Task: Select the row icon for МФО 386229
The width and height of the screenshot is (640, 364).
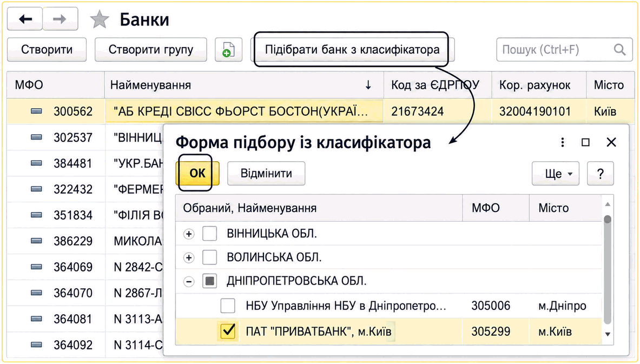Action: click(x=37, y=241)
